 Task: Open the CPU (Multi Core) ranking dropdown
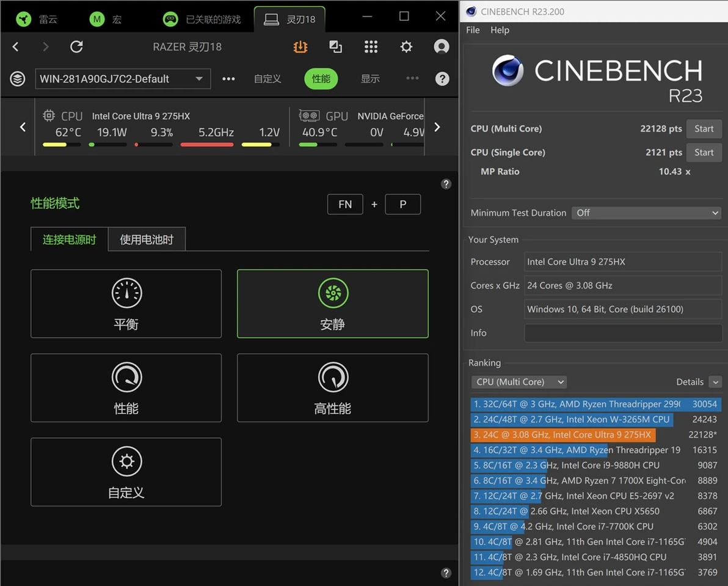519,382
